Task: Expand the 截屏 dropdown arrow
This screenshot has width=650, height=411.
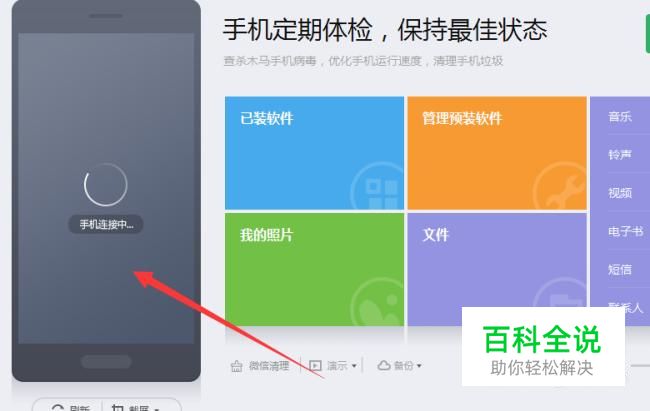Action: 157,409
